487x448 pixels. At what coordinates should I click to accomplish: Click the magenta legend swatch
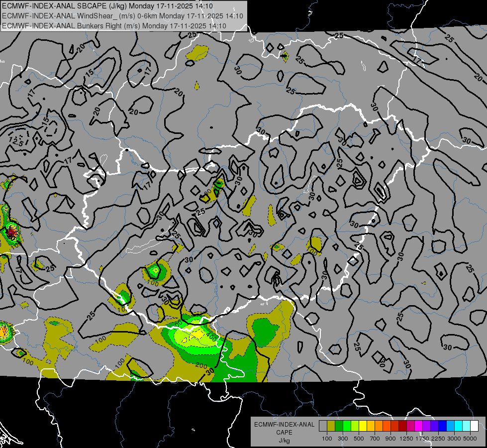tap(419, 426)
